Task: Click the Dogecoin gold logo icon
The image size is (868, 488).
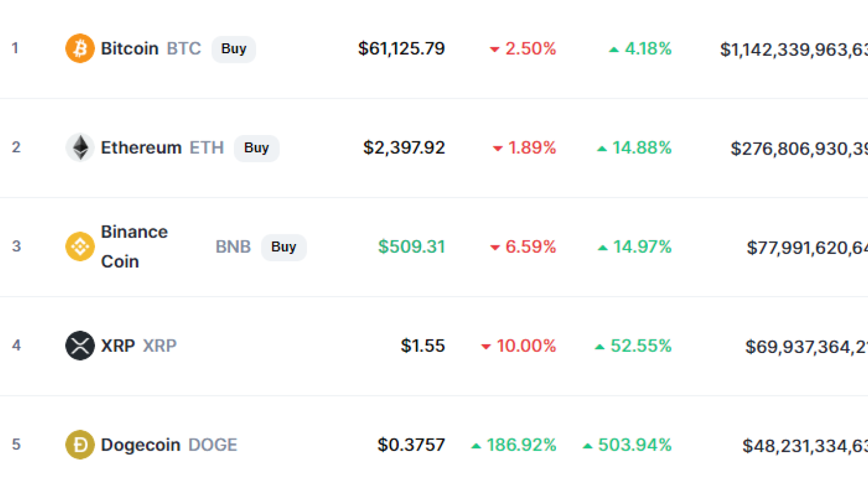Action: coord(80,445)
